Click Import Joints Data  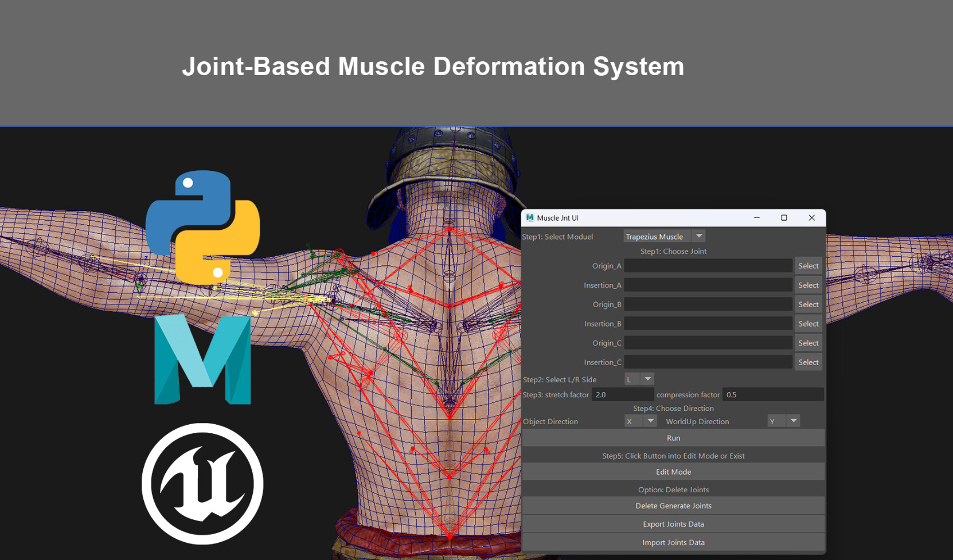(x=673, y=542)
